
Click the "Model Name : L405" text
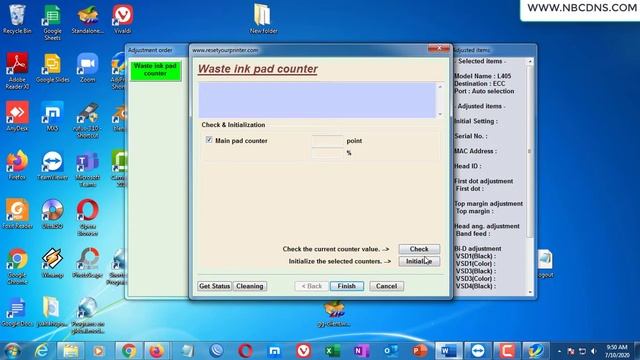pos(482,76)
